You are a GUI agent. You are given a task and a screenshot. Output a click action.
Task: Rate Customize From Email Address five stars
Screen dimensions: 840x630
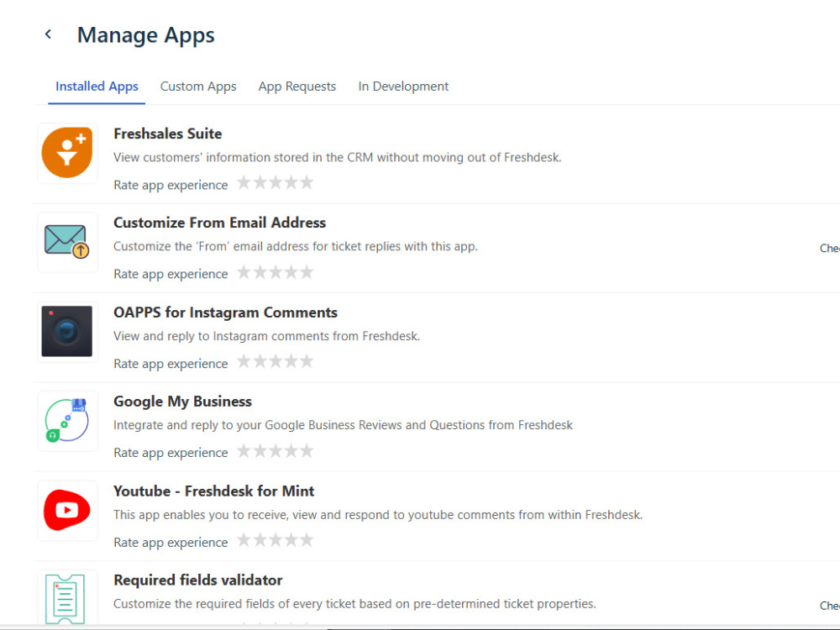307,272
